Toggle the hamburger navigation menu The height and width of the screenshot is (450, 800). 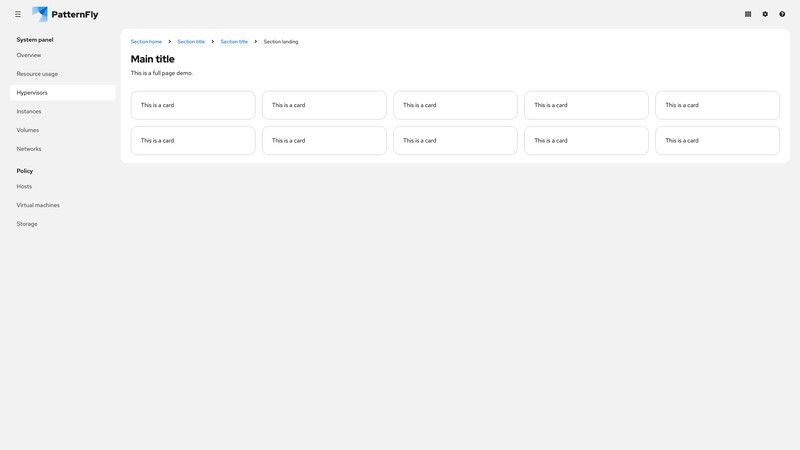18,14
